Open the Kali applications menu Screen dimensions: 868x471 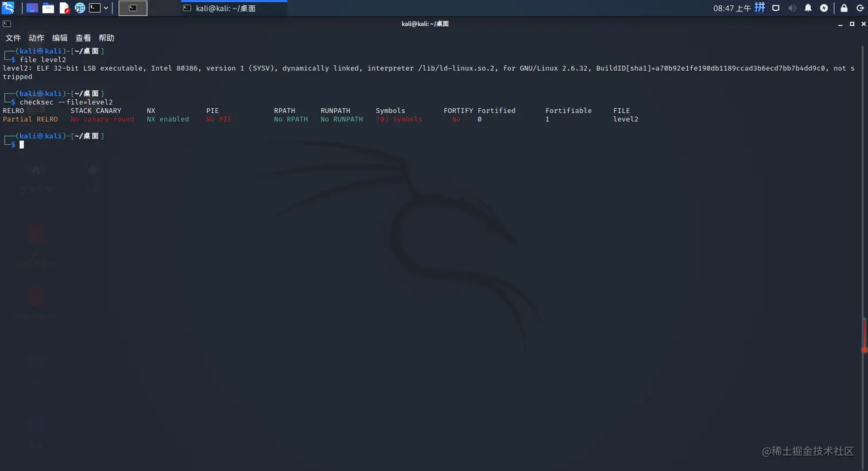tap(8, 8)
